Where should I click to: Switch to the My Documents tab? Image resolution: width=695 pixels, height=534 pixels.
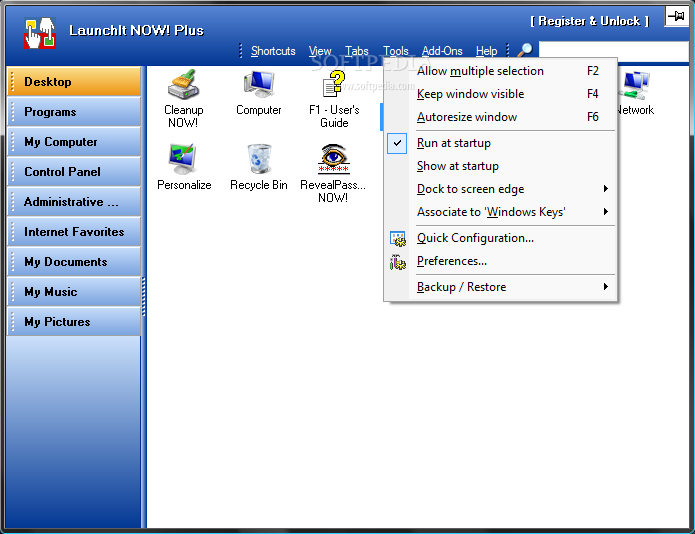[x=74, y=262]
